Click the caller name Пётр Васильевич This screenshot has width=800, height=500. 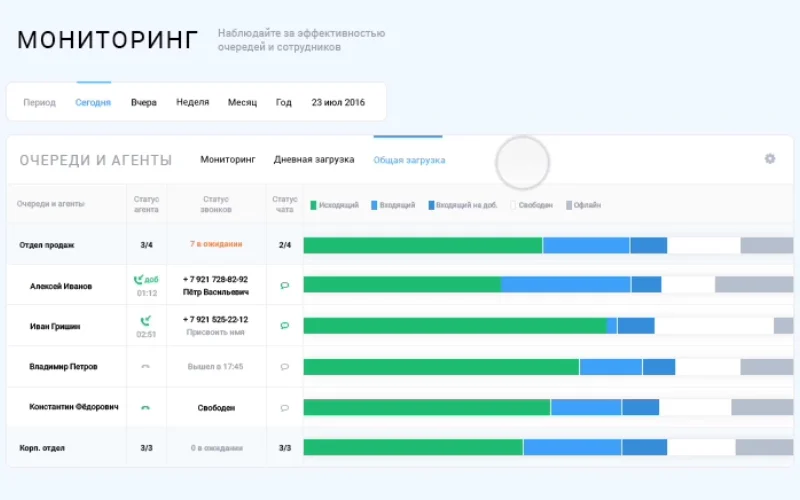[x=216, y=292]
